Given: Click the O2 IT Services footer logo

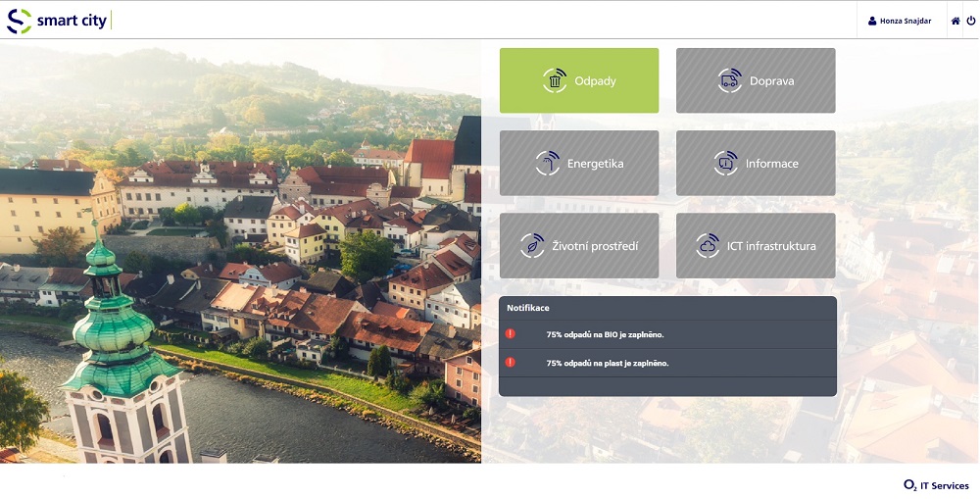Looking at the screenshot, I should click(x=936, y=485).
